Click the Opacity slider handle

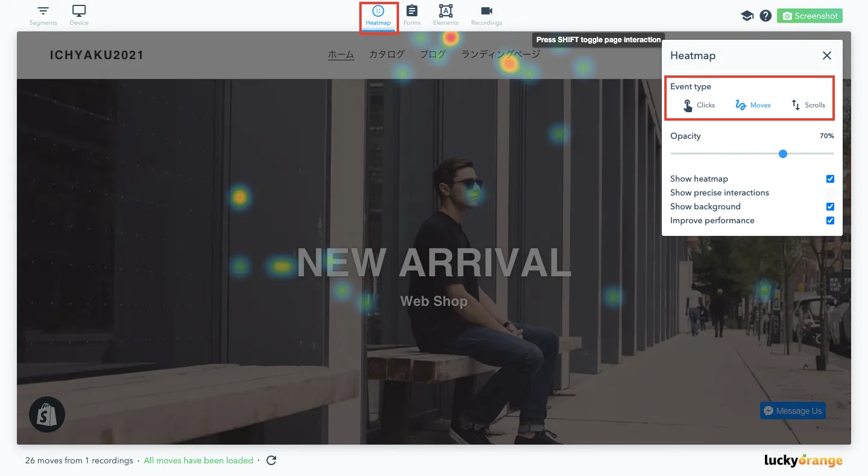(x=783, y=154)
